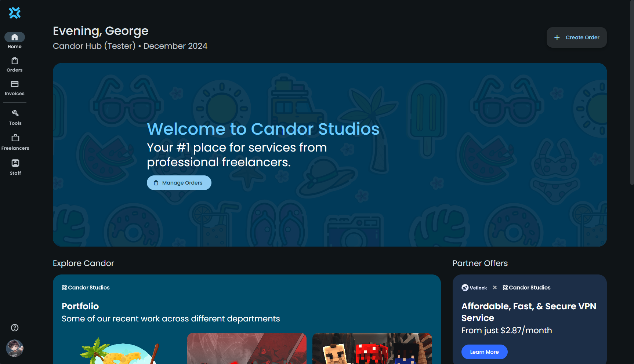Image resolution: width=634 pixels, height=364 pixels.
Task: Click the Manage Orders button in banner
Action: [x=179, y=183]
